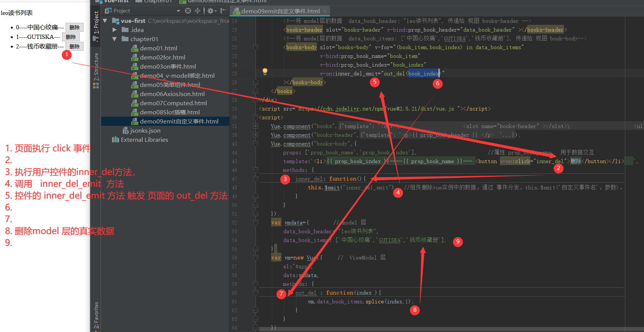644x332 pixels.
Task: Collapse the script fold marker on line 30
Action: 255,117
